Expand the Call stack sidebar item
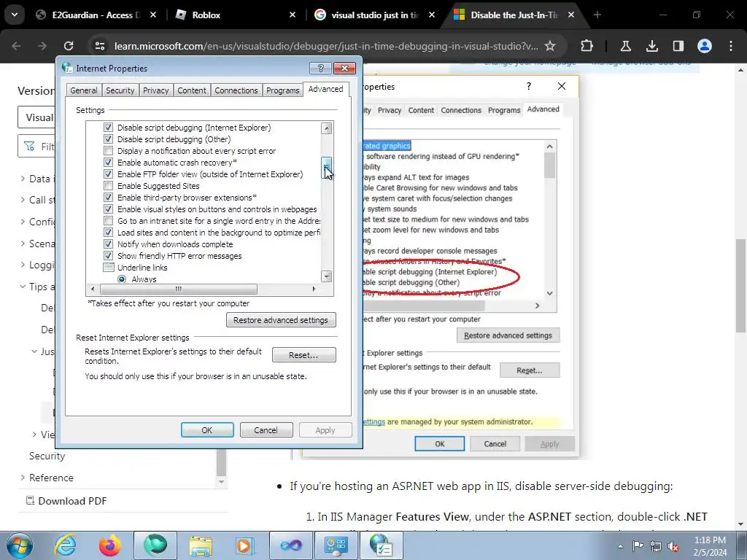 [x=23, y=200]
